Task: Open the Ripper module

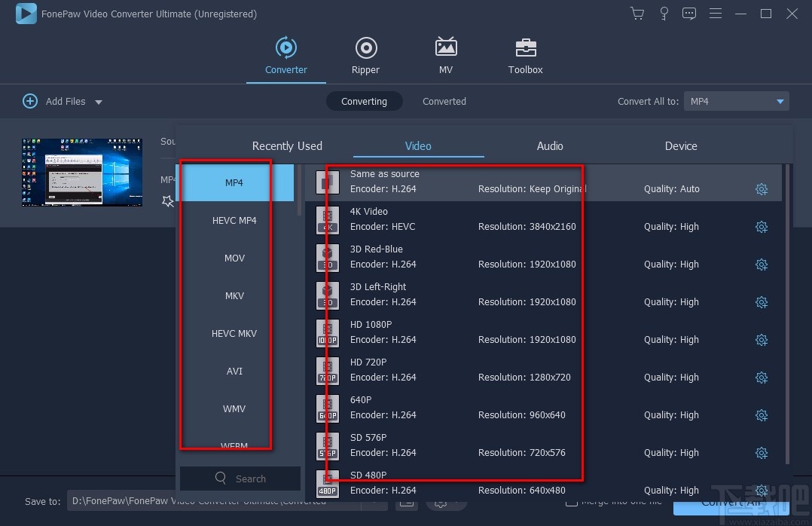Action: (x=365, y=56)
